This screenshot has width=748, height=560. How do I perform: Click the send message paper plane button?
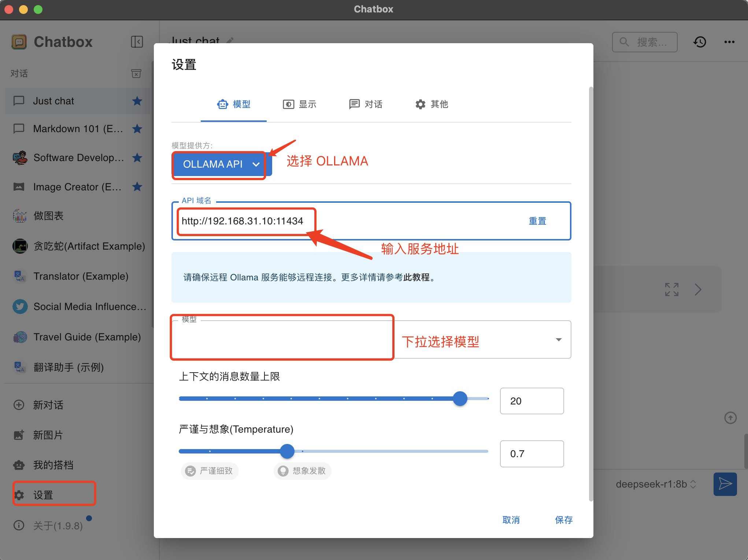click(725, 484)
